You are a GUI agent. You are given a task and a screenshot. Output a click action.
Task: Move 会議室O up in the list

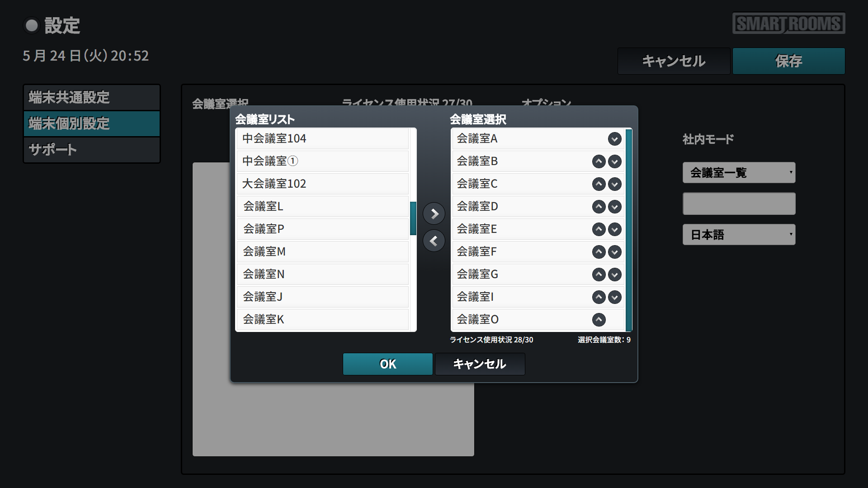(599, 320)
